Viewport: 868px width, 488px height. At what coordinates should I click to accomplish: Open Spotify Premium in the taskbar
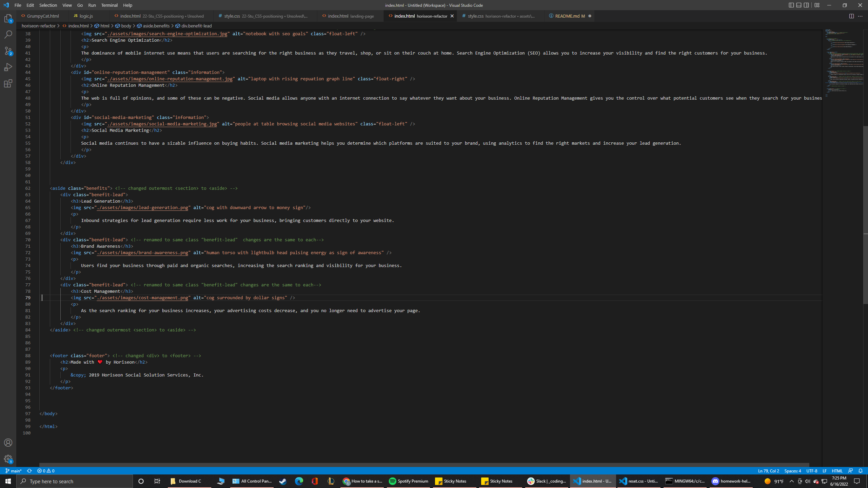click(409, 481)
